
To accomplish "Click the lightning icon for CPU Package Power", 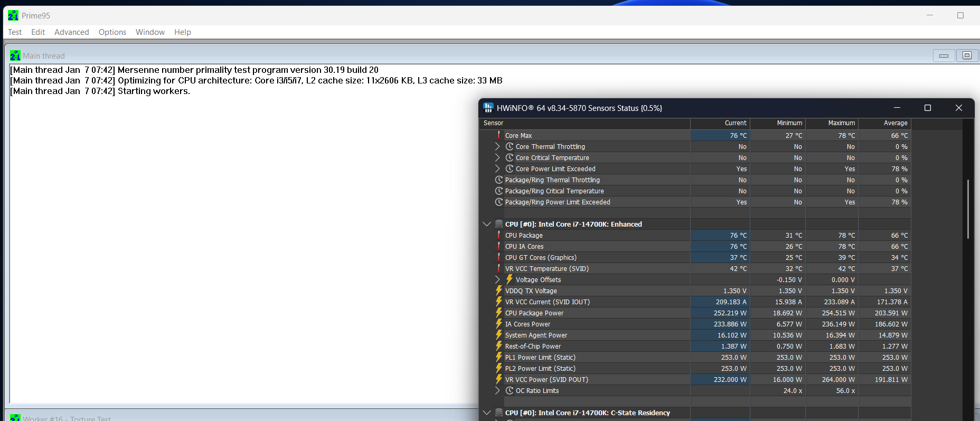I will click(499, 313).
